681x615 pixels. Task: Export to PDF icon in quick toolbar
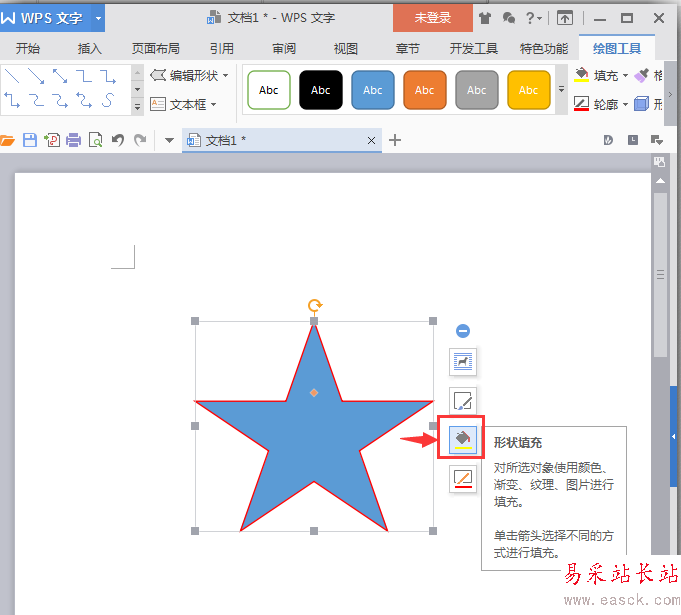pos(52,140)
